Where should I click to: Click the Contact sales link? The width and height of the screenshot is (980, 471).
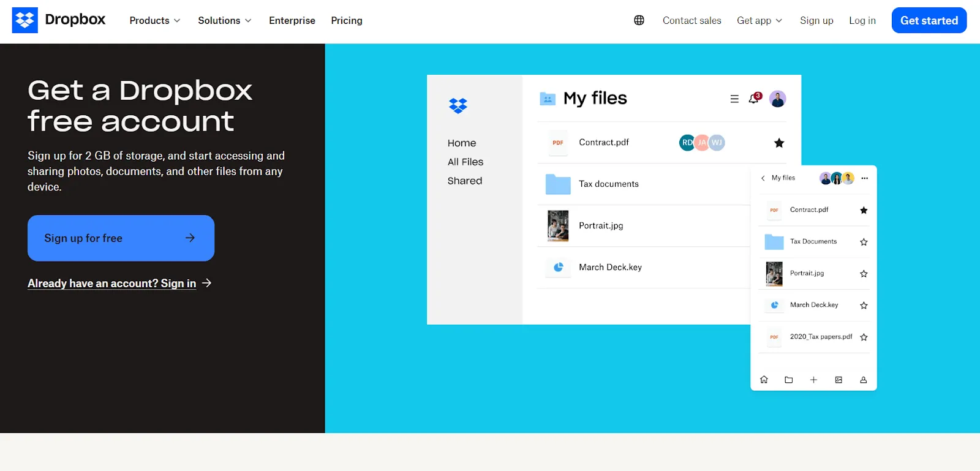tap(692, 20)
